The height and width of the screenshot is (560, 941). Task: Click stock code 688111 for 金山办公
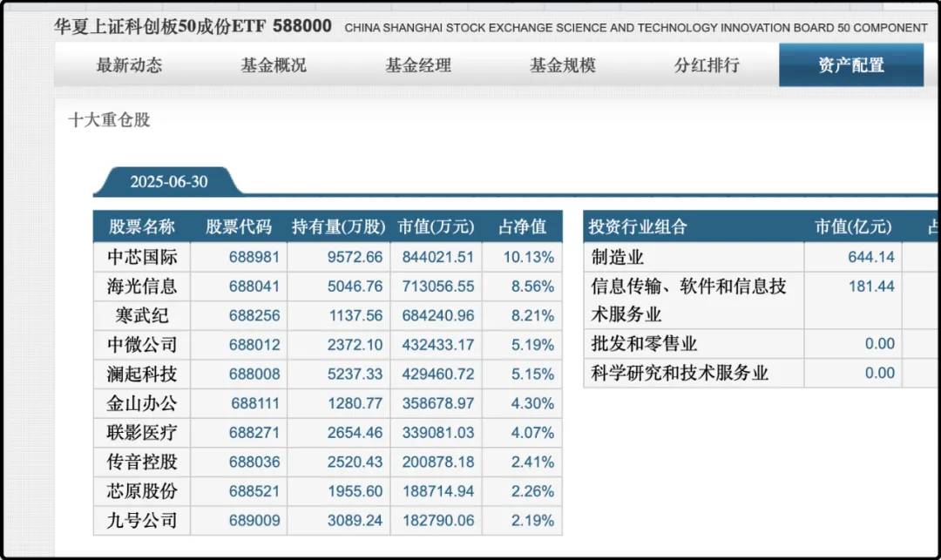(x=256, y=403)
